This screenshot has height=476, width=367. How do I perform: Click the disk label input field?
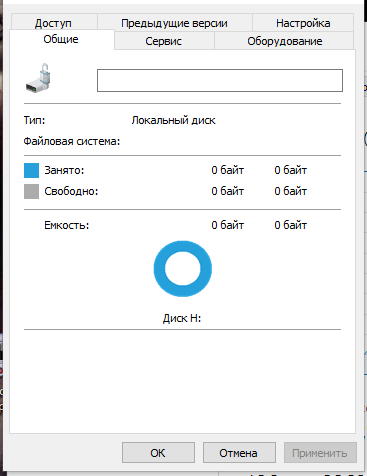[220, 80]
